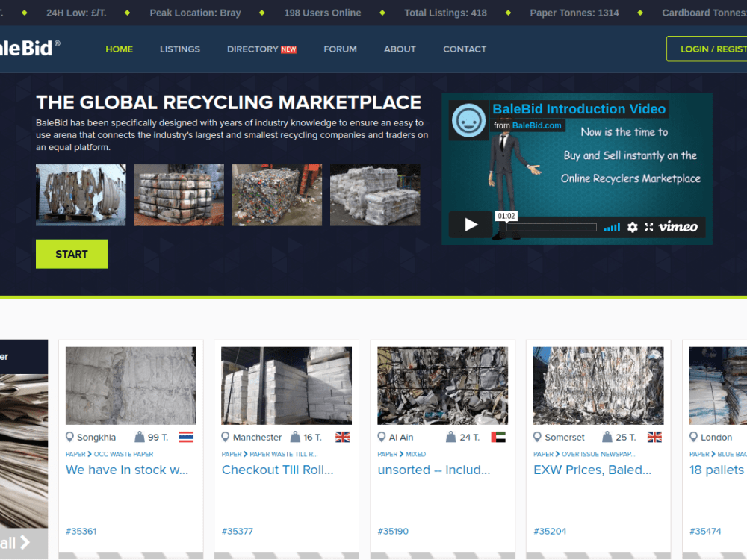Click the location pin beside Manchester
747x560 pixels.
click(x=226, y=437)
